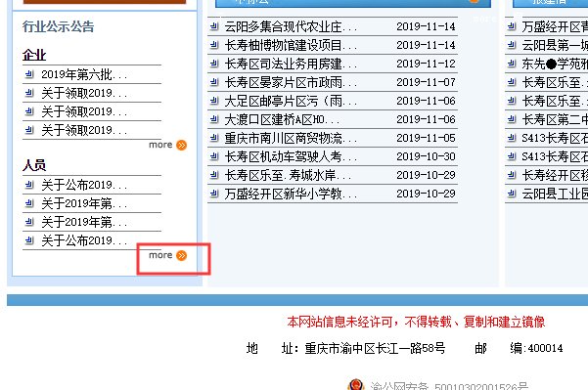
Task: Click bullet icon beside 大渡口区建桥A区
Action: [x=214, y=119]
